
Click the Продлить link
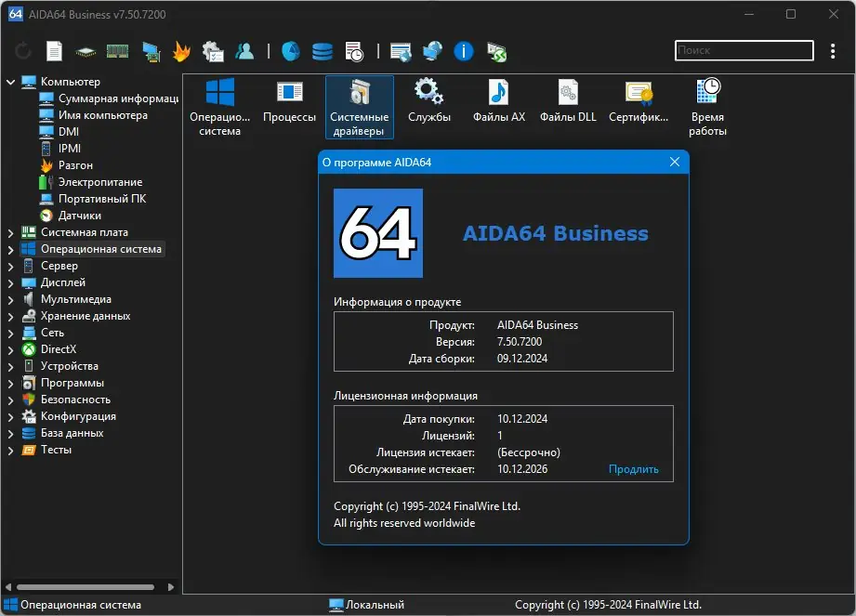pyautogui.click(x=633, y=469)
